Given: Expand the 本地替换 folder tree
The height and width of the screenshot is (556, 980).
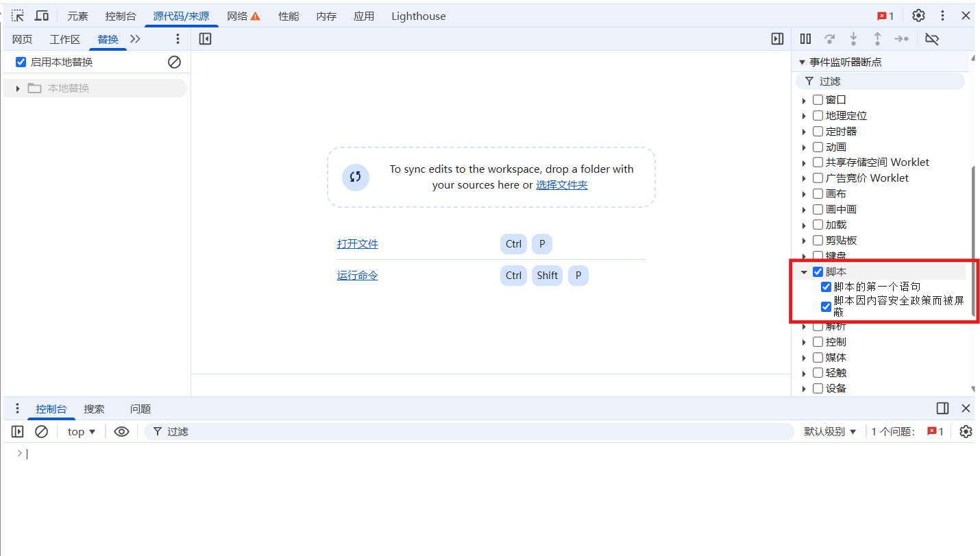Looking at the screenshot, I should [x=18, y=88].
